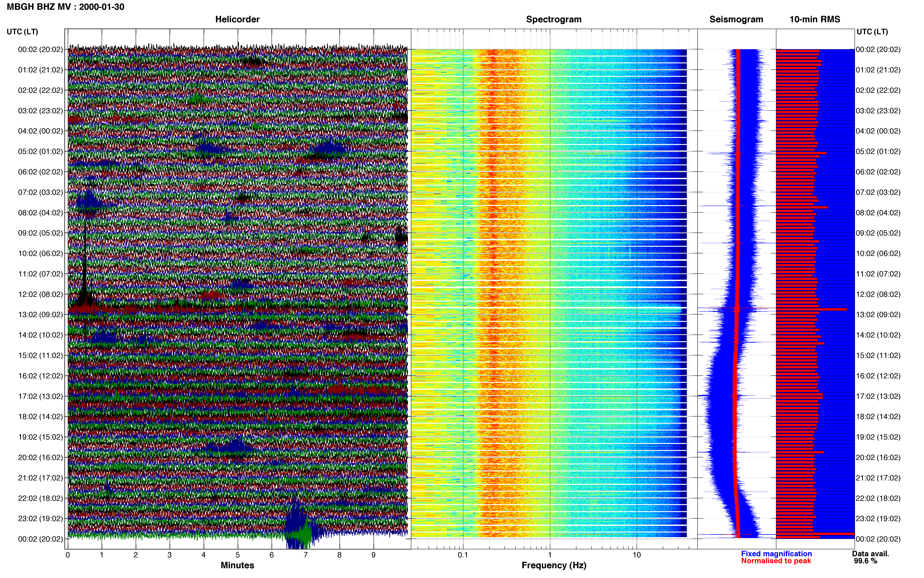Viewport: 924px width, 578px height.
Task: Click the left 11:02 (07:02) time label
Action: (x=40, y=274)
